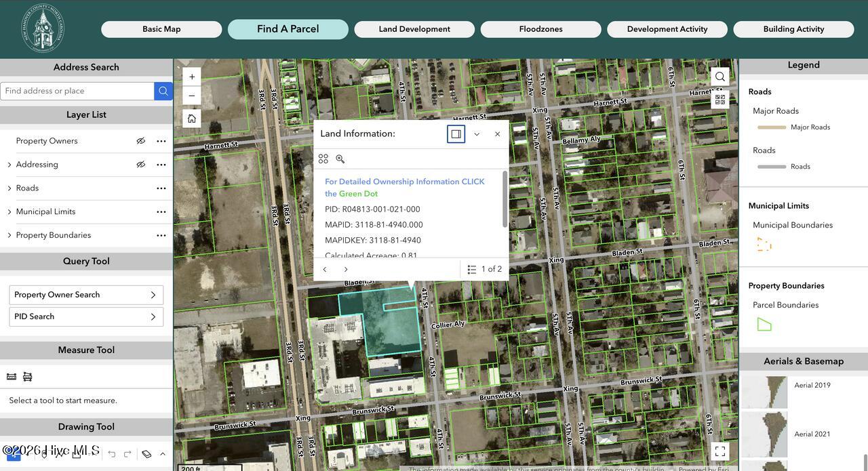Expand the Municipal Limits layer
Screen dimensions: 868x471
pyautogui.click(x=9, y=212)
